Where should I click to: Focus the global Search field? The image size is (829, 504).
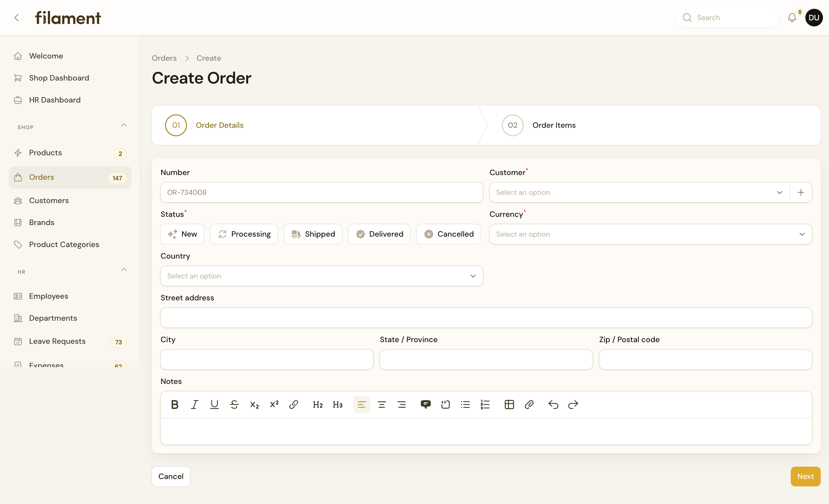pos(727,18)
